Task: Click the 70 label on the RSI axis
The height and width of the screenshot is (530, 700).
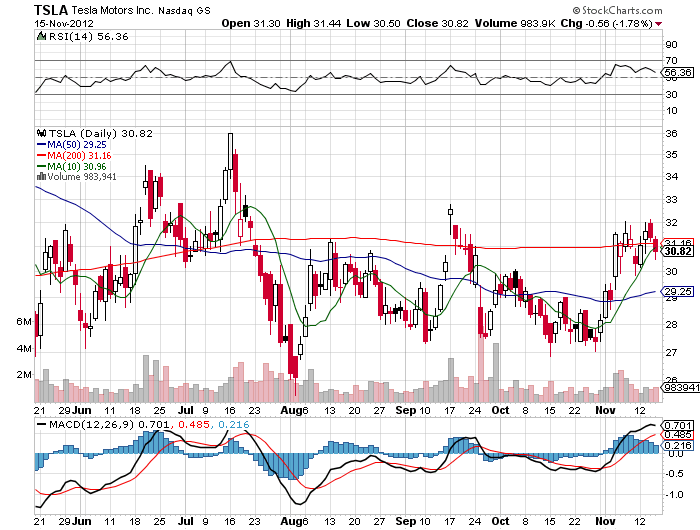Action: coord(671,60)
